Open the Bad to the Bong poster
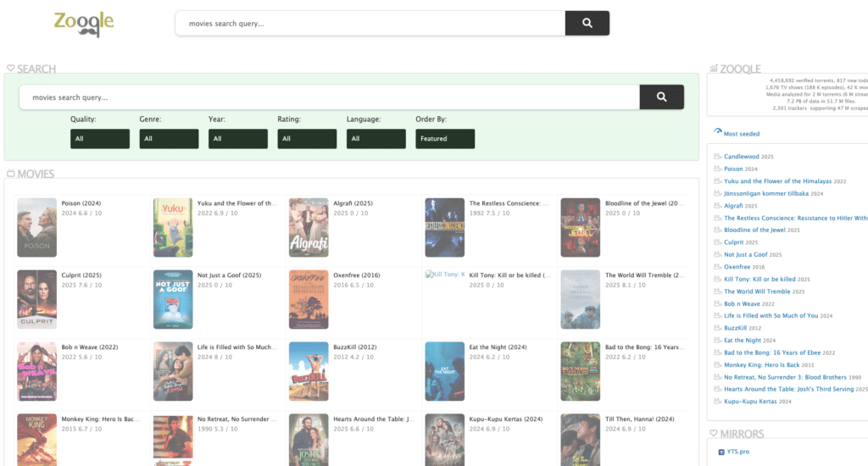Viewport: 868px width, 466px height. pos(580,371)
